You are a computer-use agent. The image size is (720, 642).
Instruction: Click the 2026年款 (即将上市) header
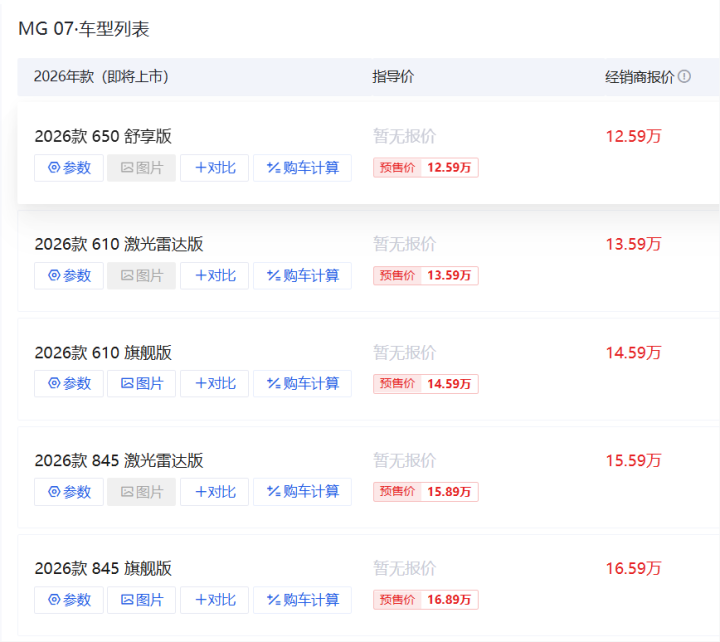pos(101,77)
